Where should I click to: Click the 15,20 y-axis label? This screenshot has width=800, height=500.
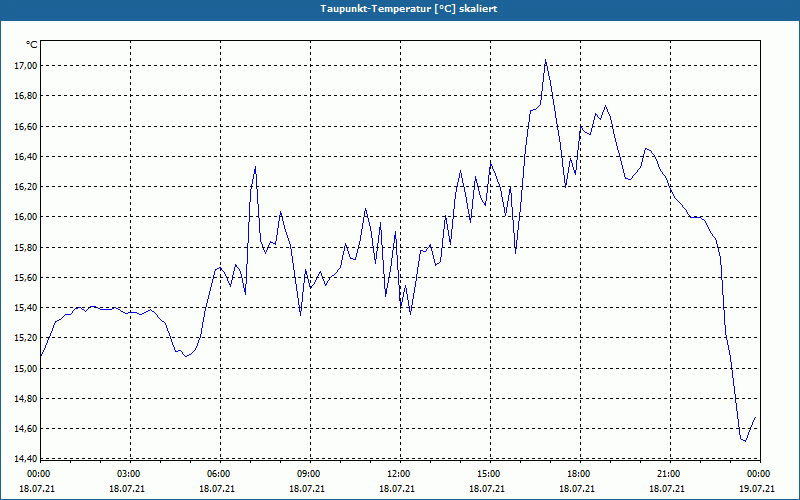tap(26, 338)
